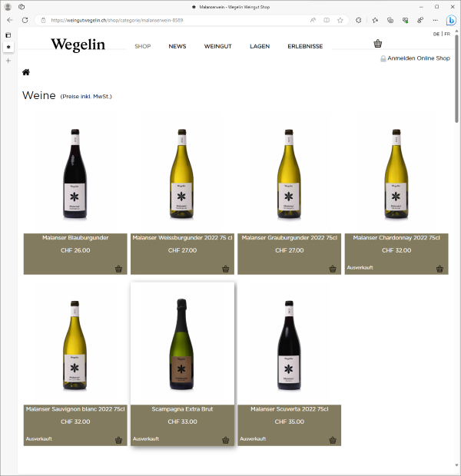
Task: Add Malanser Weissburgunder 2022 to basket
Action: (225, 269)
